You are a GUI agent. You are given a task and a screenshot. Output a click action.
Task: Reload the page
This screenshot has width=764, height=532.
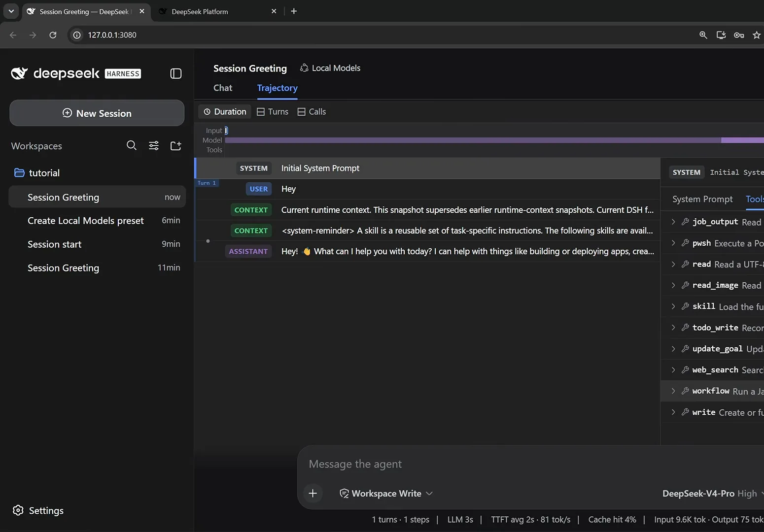[x=53, y=35]
